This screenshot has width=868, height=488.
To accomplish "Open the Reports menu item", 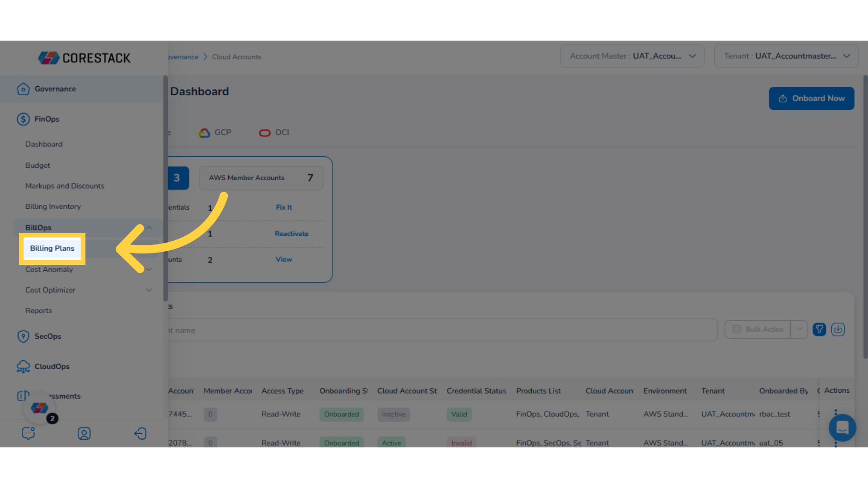I will (38, 311).
